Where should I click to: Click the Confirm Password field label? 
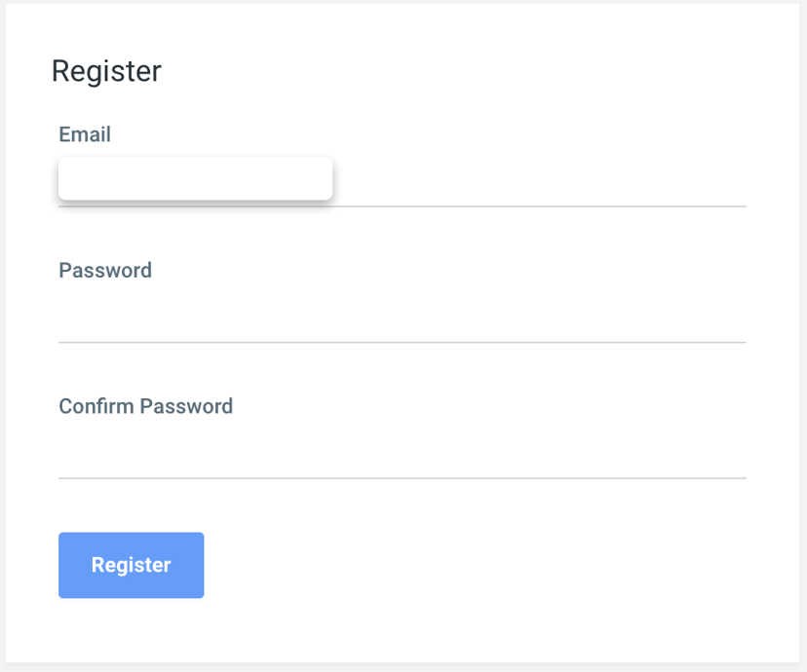[x=145, y=406]
